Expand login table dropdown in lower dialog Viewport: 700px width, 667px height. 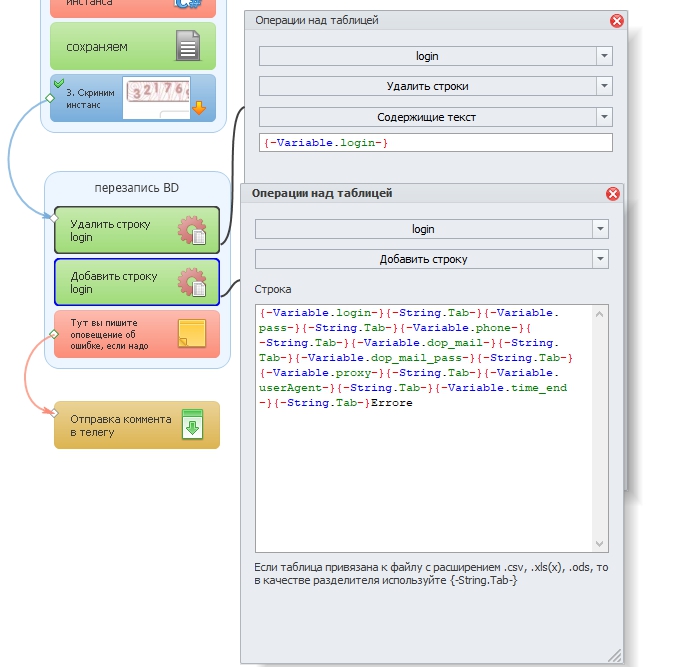coord(599,229)
